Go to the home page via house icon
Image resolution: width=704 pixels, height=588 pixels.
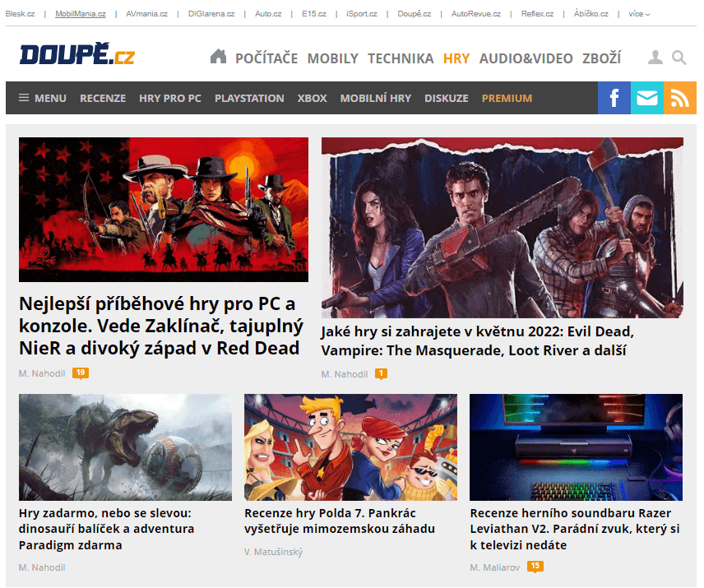coord(218,57)
